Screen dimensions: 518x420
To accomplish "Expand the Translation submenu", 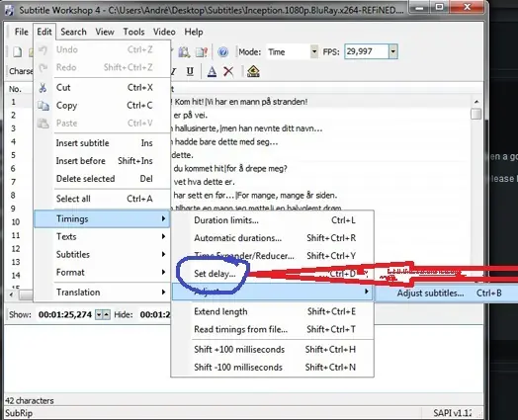I will pyautogui.click(x=102, y=293).
